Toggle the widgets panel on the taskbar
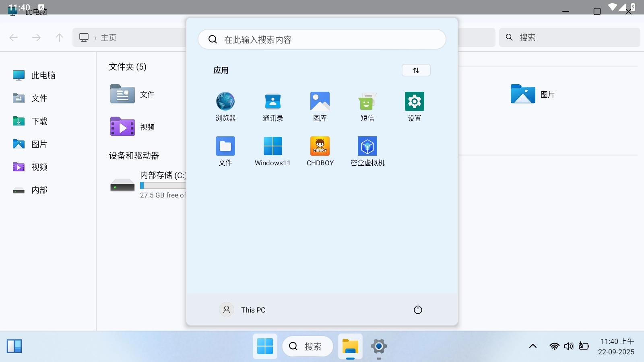 (x=14, y=346)
